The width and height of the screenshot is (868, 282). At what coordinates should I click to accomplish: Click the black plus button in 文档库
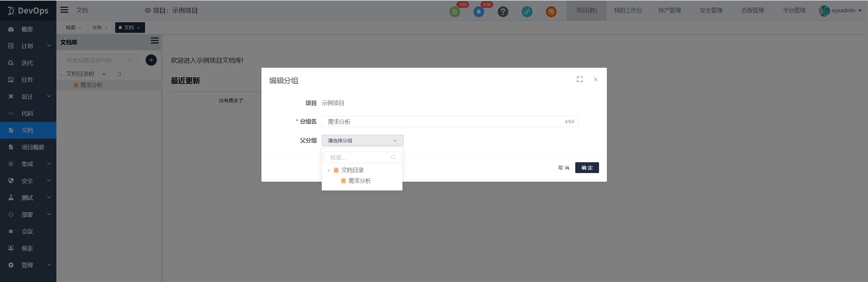[x=151, y=60]
